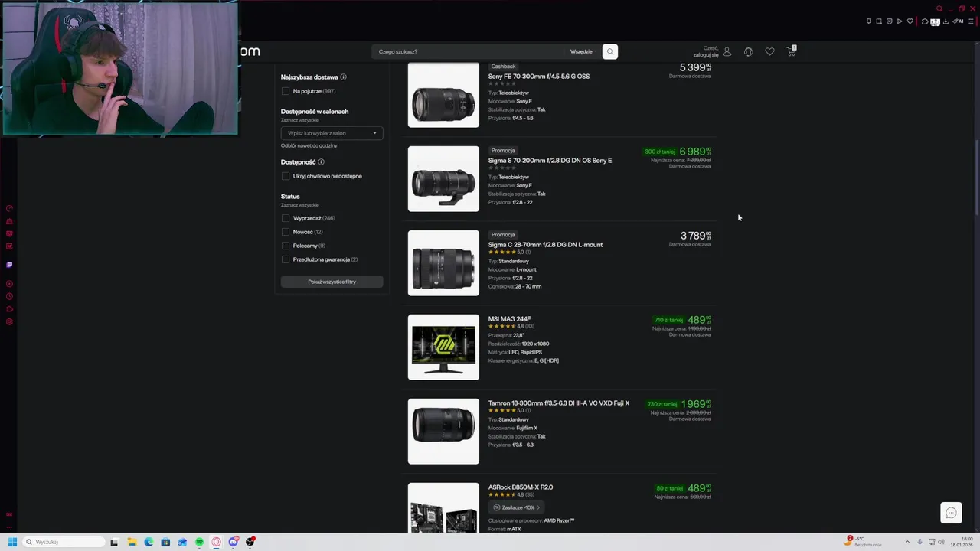This screenshot has height=551, width=980.
Task: Open the Wszędzie search scope dropdown
Action: pos(581,51)
